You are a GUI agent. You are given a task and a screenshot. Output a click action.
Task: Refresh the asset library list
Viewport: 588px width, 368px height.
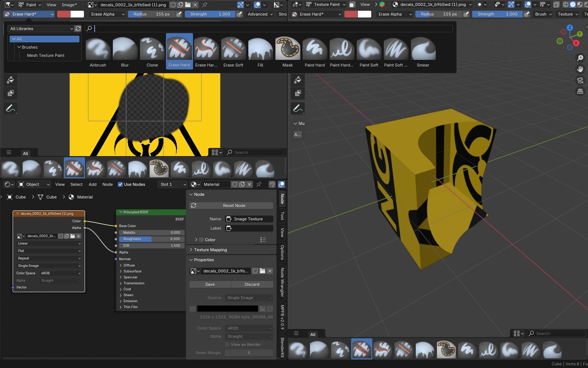click(78, 29)
